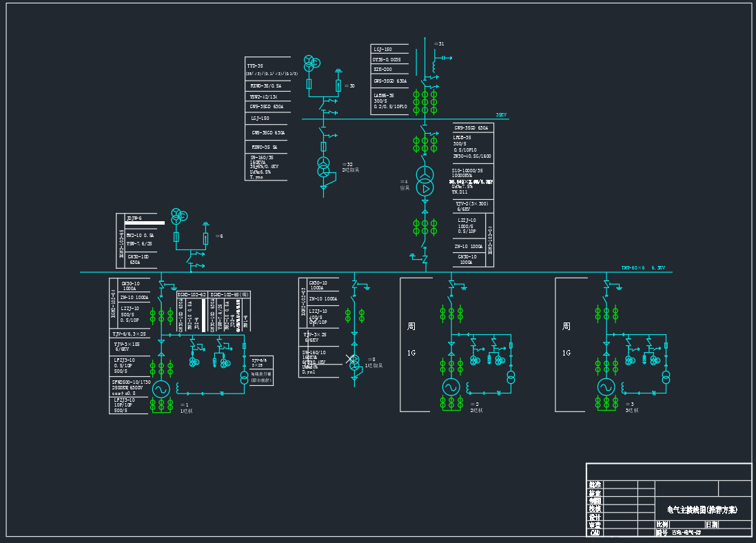The height and width of the screenshot is (543, 756).
Task: Select the LGJ-150 label above XZK-200
Action: click(x=382, y=50)
